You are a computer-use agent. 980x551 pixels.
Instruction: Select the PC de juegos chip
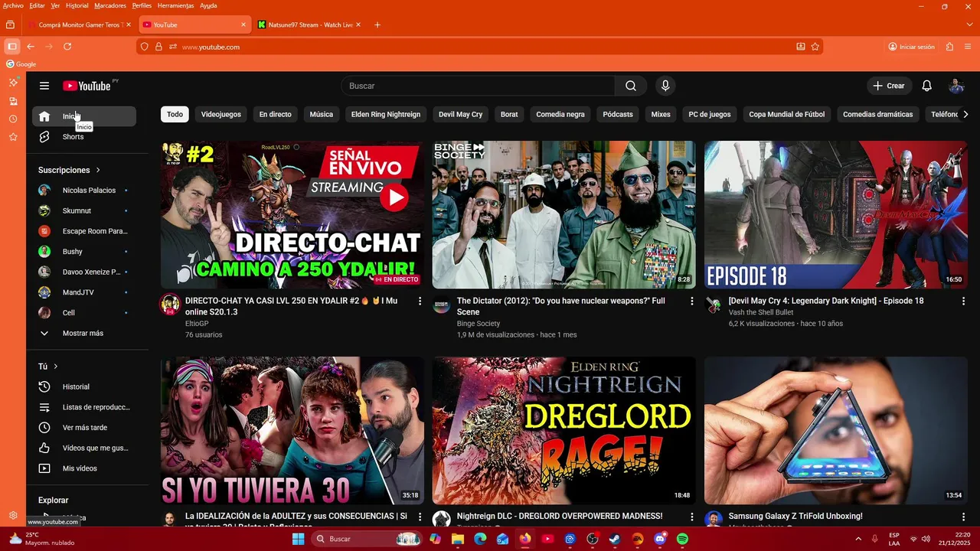click(710, 114)
